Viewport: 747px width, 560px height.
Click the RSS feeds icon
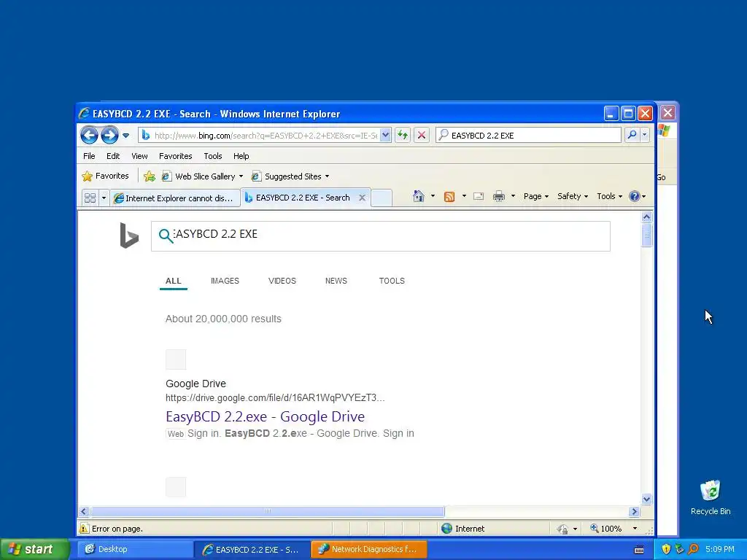coord(449,196)
